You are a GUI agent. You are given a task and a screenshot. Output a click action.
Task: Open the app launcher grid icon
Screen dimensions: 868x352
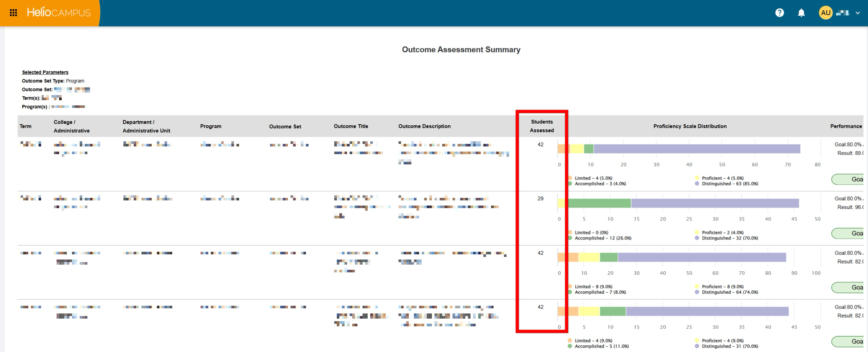pos(13,13)
